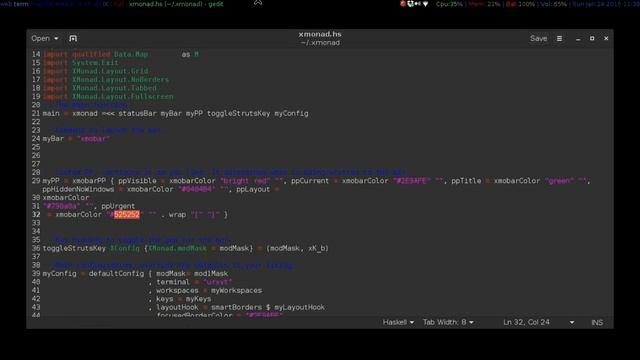Open the gedit hamburger menu
Viewport: 640px width, 360px height.
click(559, 38)
